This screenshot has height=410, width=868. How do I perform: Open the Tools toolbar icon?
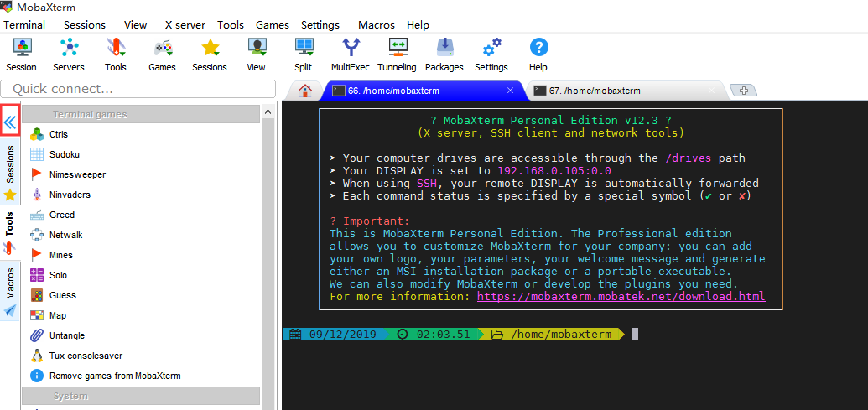point(116,54)
